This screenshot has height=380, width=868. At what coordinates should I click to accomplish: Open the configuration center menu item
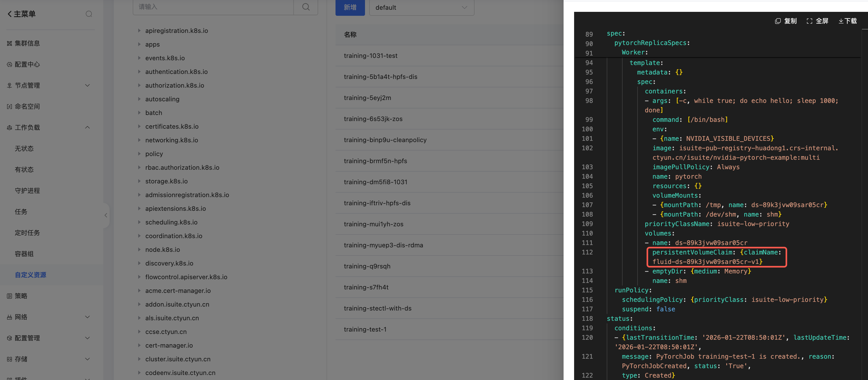(27, 64)
